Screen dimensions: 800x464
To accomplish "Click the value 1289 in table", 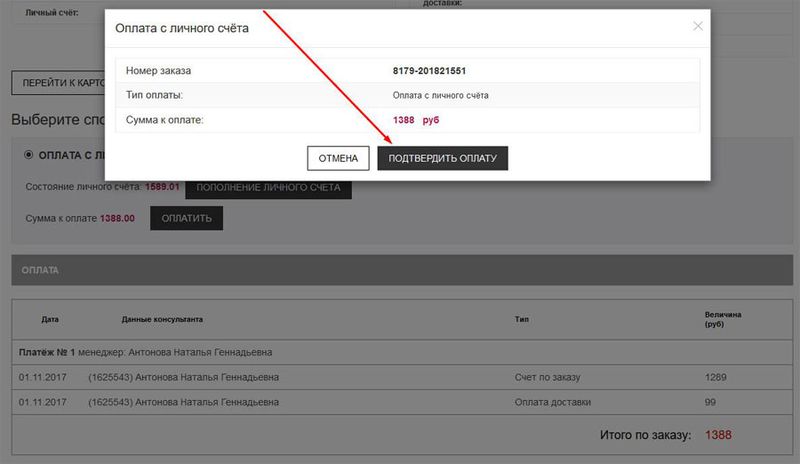I will coord(715,377).
